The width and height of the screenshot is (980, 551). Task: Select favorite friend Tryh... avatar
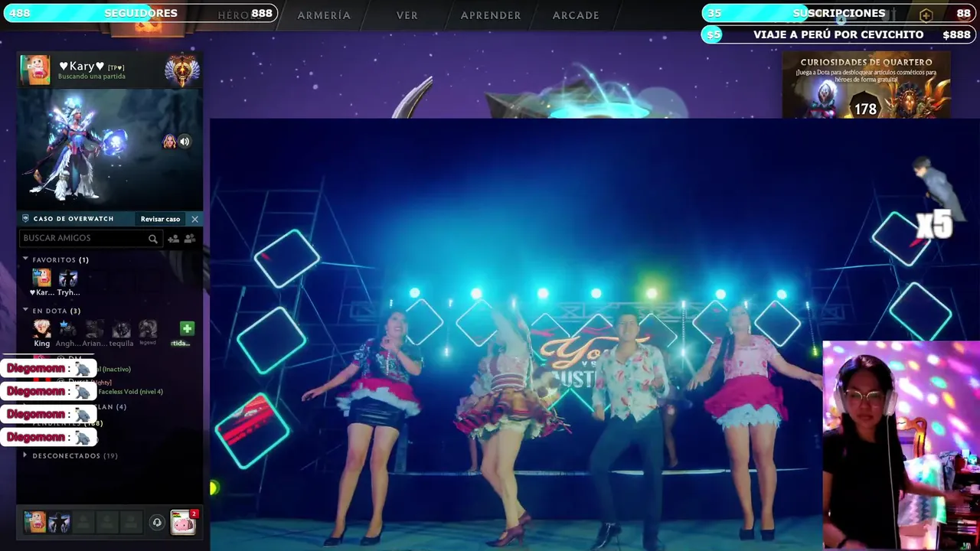point(68,277)
